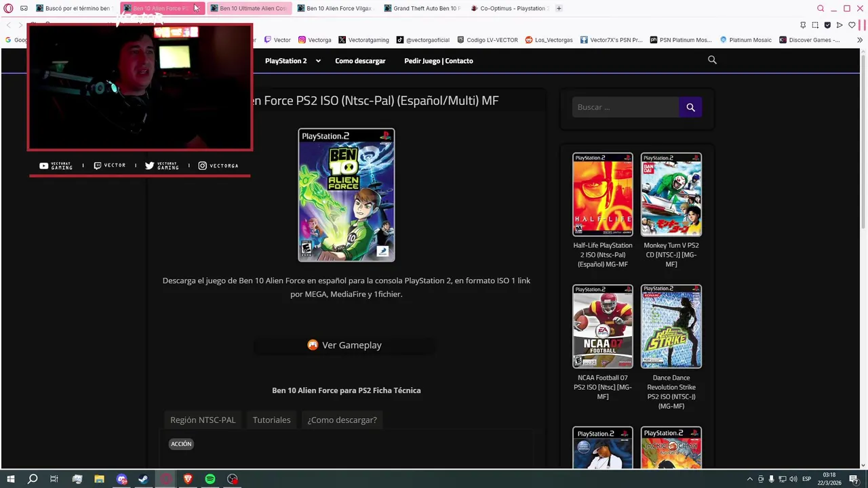868x488 pixels.
Task: Click the Opera icon in the taskbar
Action: tap(165, 479)
